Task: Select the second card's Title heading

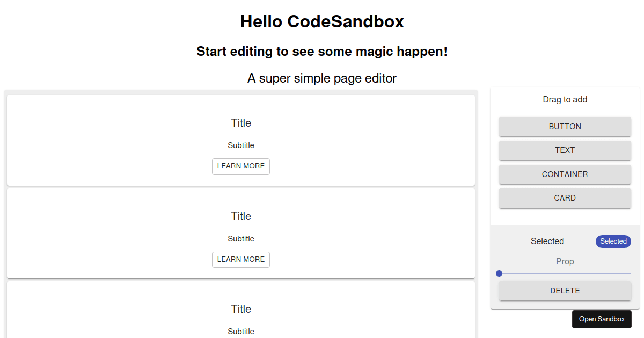Action: [x=240, y=216]
